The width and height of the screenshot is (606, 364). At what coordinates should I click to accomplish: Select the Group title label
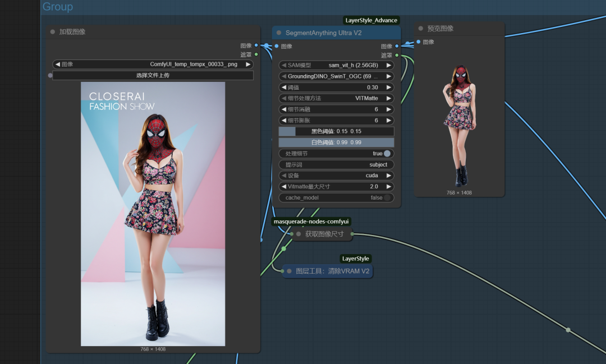[x=58, y=7]
